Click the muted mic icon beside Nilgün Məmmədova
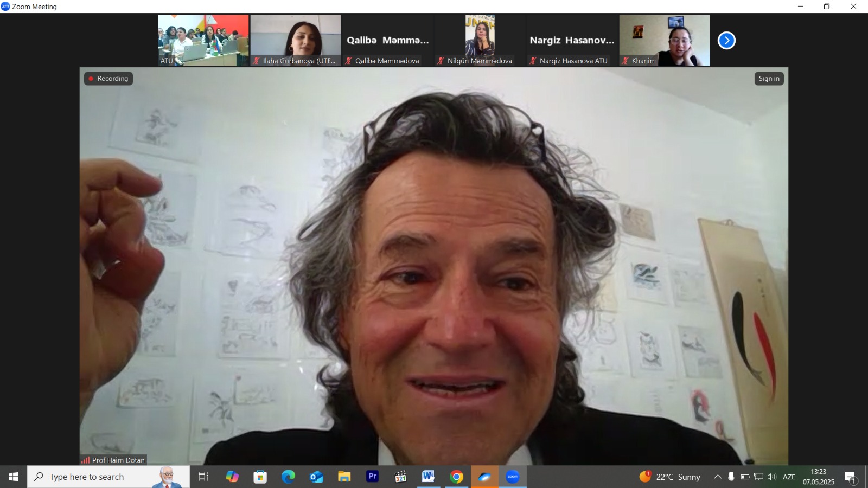 (x=441, y=61)
